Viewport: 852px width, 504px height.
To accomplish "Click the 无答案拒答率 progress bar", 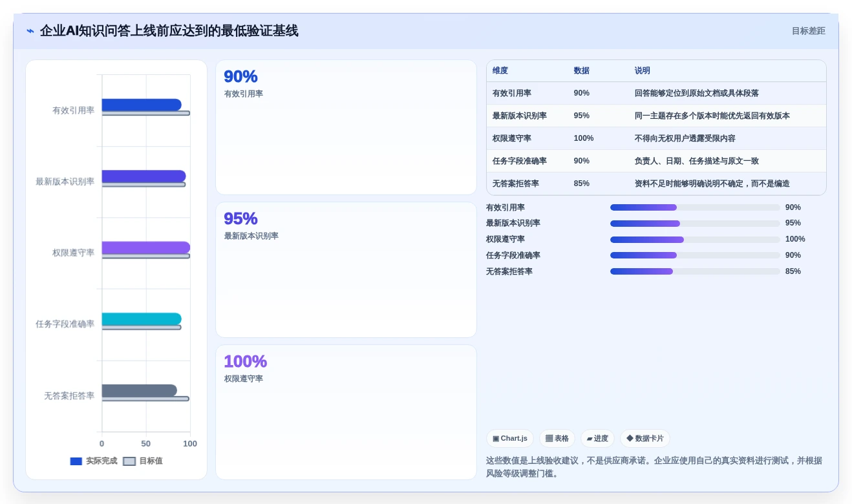I will point(695,271).
